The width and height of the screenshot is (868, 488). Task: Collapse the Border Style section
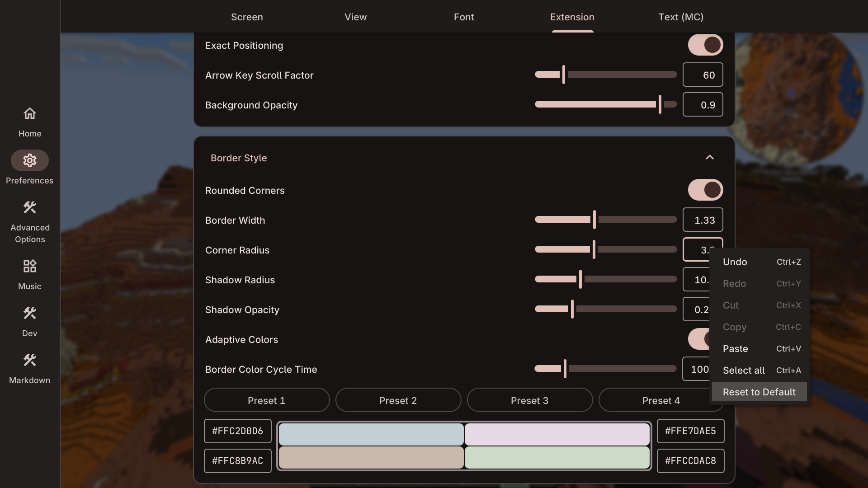[x=710, y=157]
